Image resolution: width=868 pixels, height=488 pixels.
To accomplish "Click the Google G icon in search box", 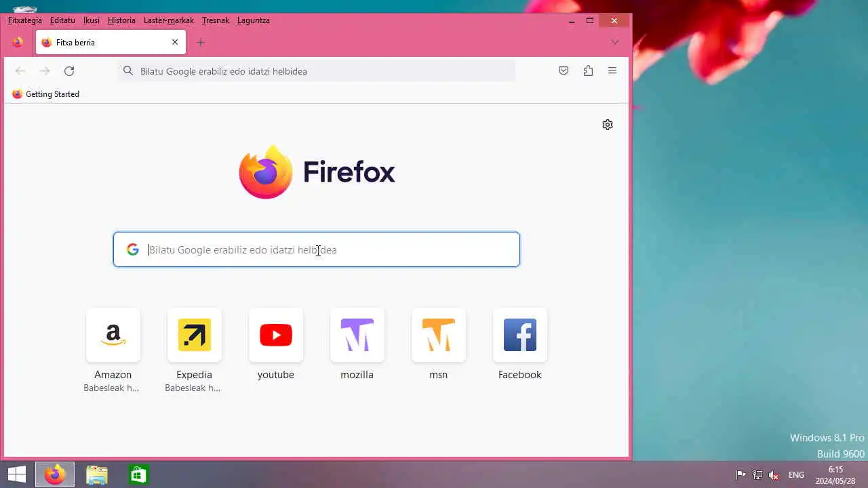I will 133,249.
